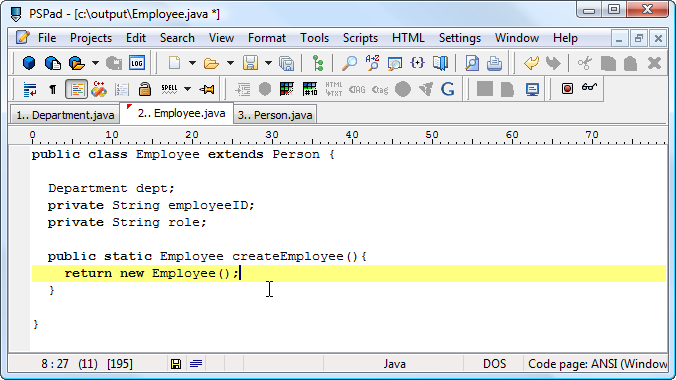This screenshot has height=380, width=676.
Task: Expand the new file dropdown arrow
Action: [x=192, y=63]
